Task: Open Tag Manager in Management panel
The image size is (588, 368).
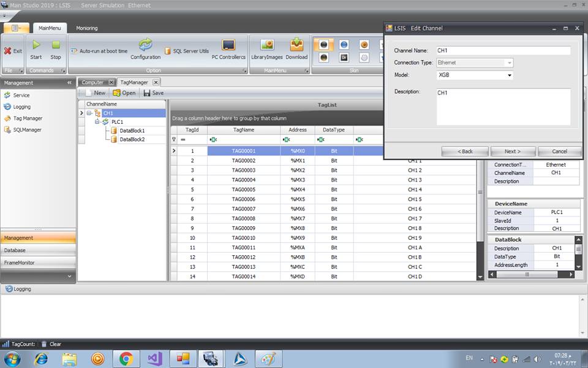Action: [23, 118]
